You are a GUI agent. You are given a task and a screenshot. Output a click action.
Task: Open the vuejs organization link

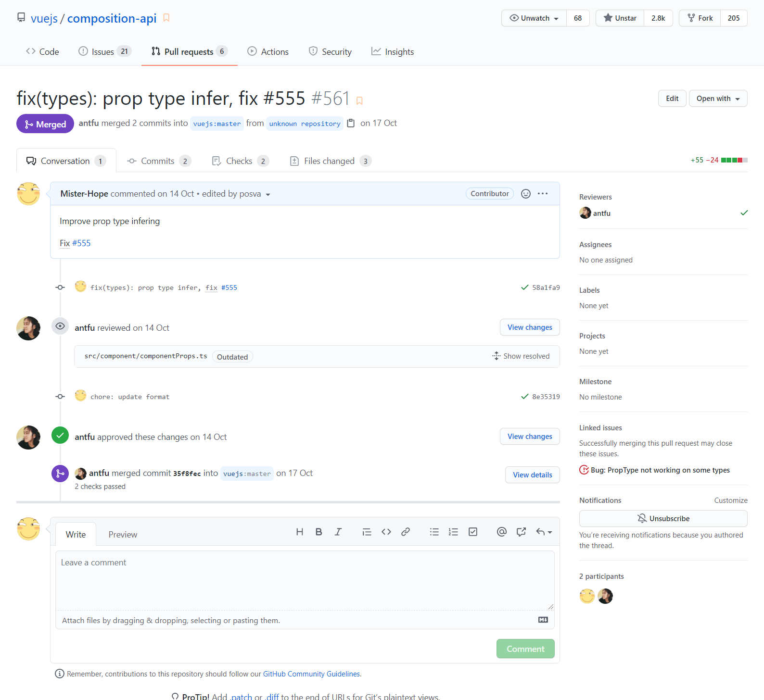pyautogui.click(x=44, y=18)
